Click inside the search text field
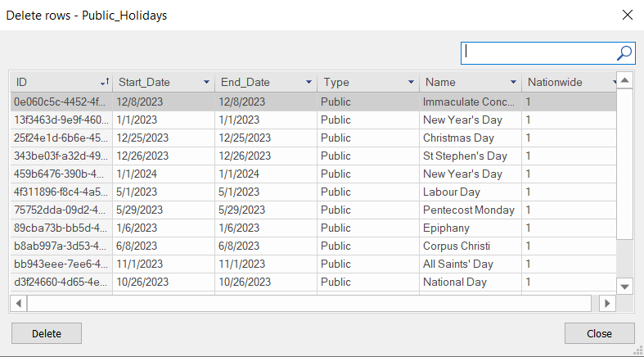644x357 pixels. coord(538,52)
